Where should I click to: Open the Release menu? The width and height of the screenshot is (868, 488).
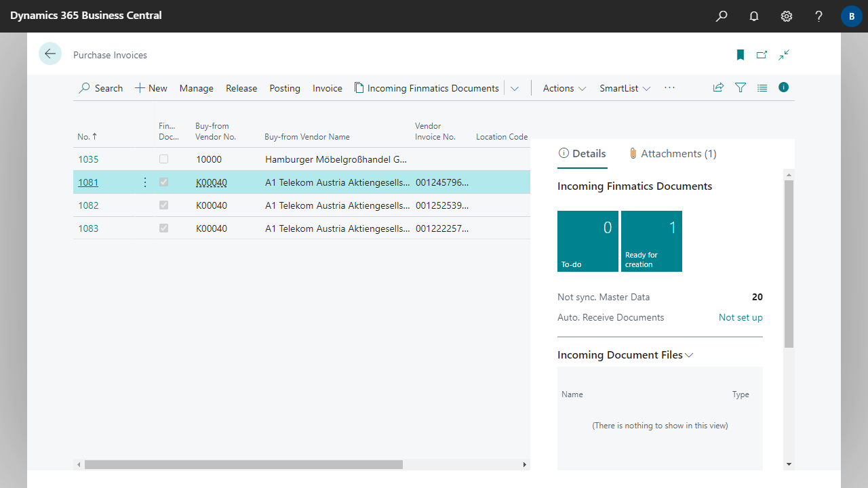pyautogui.click(x=241, y=88)
